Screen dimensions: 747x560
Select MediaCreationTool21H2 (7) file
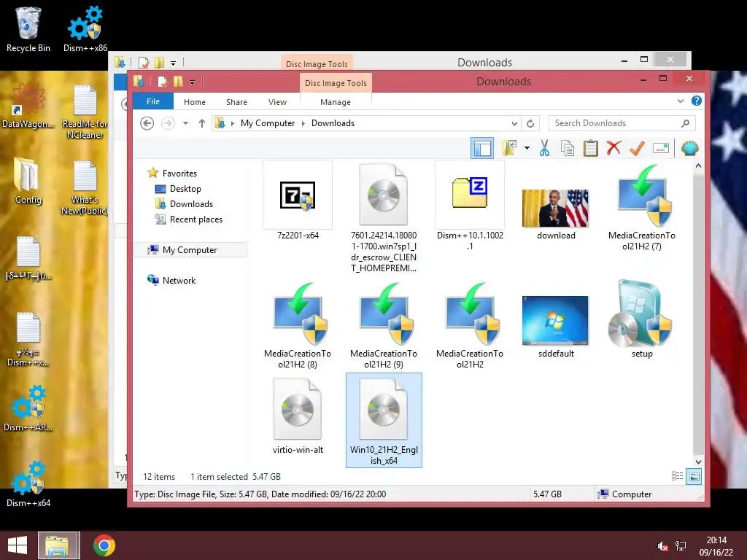[642, 207]
